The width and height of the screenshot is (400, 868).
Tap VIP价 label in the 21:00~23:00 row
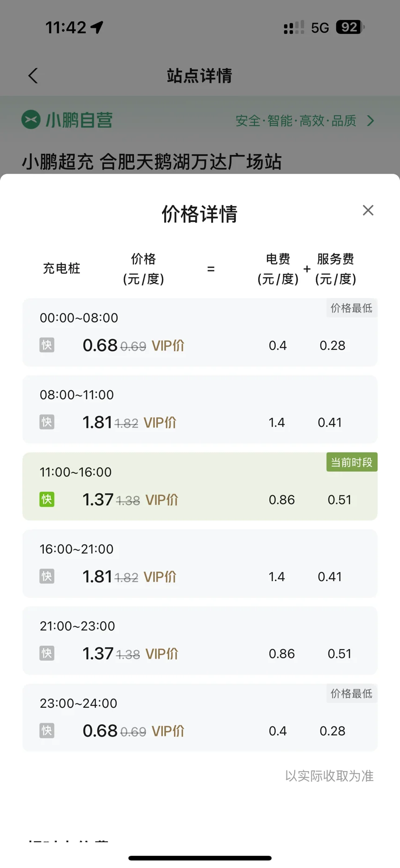162,654
